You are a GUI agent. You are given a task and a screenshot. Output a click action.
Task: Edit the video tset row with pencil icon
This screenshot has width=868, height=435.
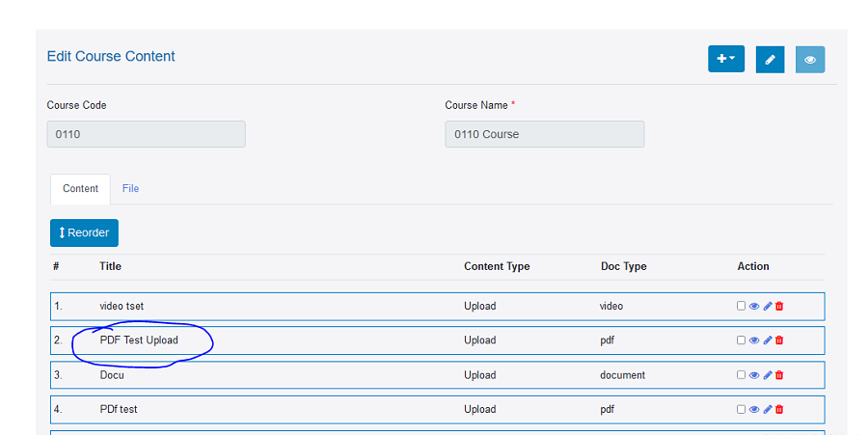coord(768,306)
